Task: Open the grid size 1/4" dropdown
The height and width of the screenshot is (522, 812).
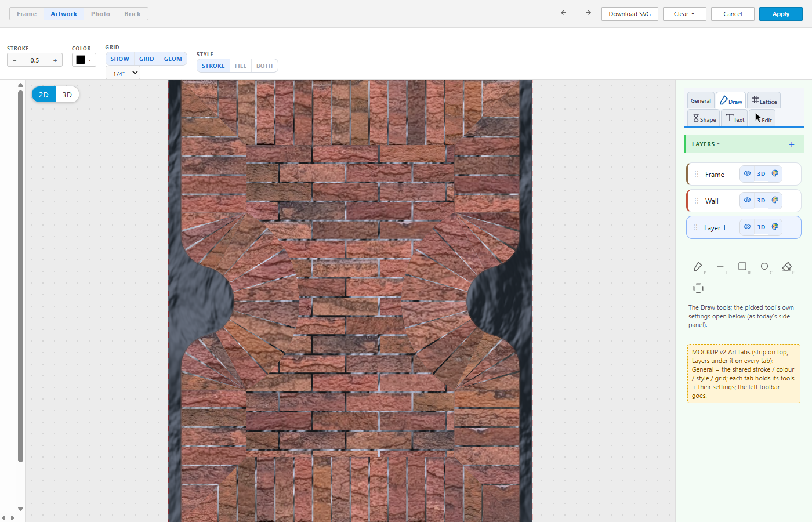Action: click(123, 73)
